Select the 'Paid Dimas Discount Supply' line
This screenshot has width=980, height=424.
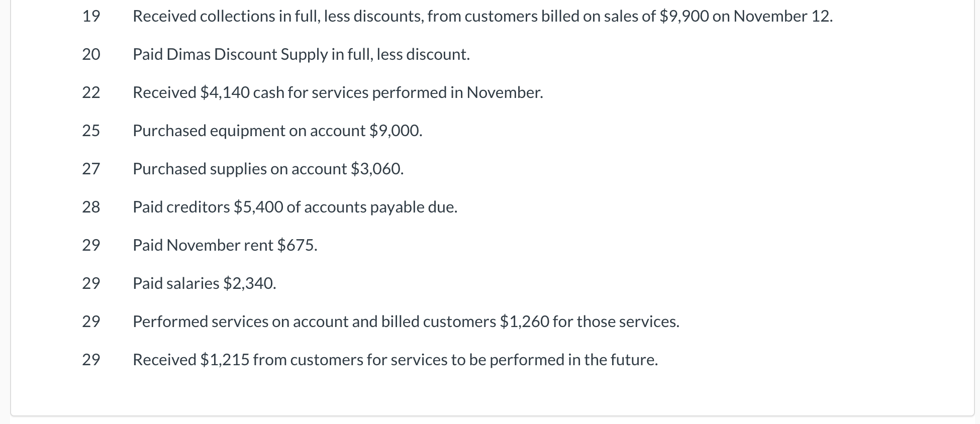click(301, 54)
